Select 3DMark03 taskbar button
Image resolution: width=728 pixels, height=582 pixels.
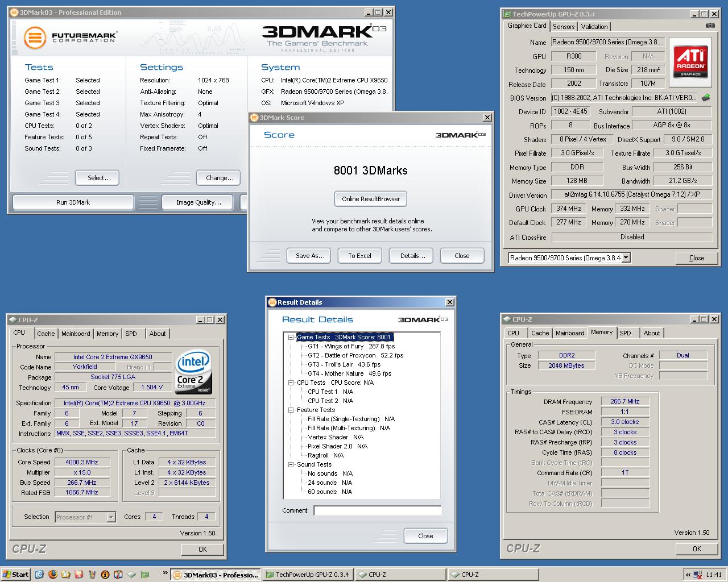(215, 575)
